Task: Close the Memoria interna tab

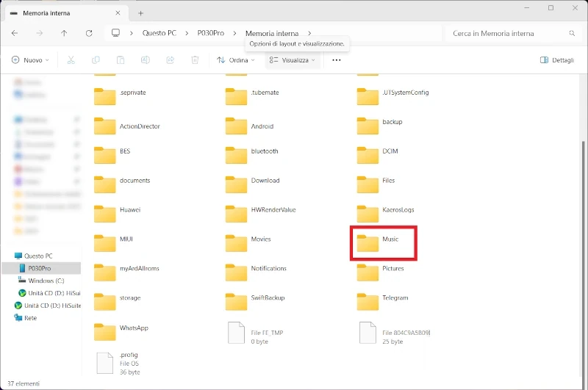Action: coord(118,13)
